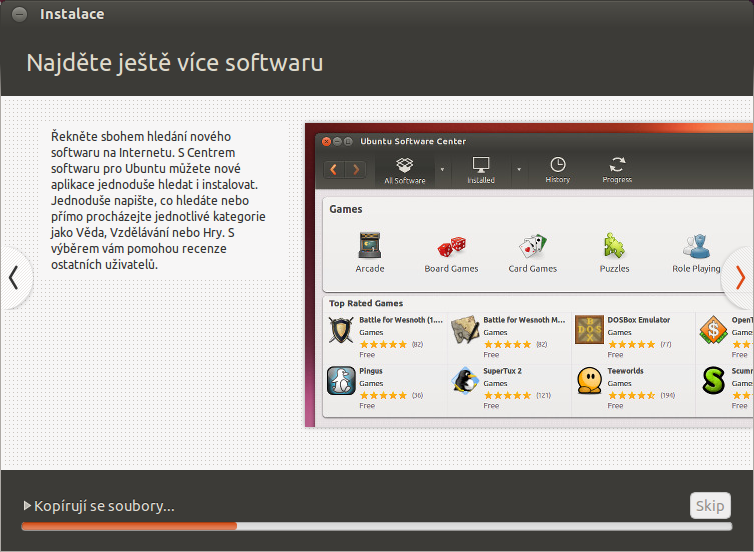Click the Czech description paragraph text

click(158, 201)
